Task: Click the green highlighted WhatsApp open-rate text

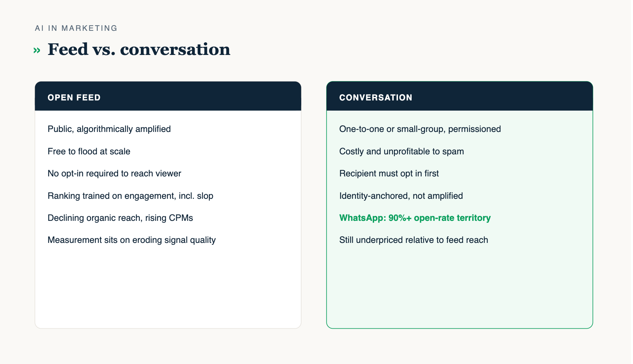Action: point(415,218)
